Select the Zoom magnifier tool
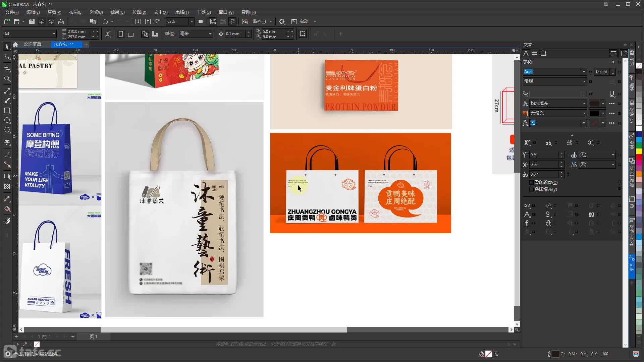This screenshot has width=644, height=362. 7,79
